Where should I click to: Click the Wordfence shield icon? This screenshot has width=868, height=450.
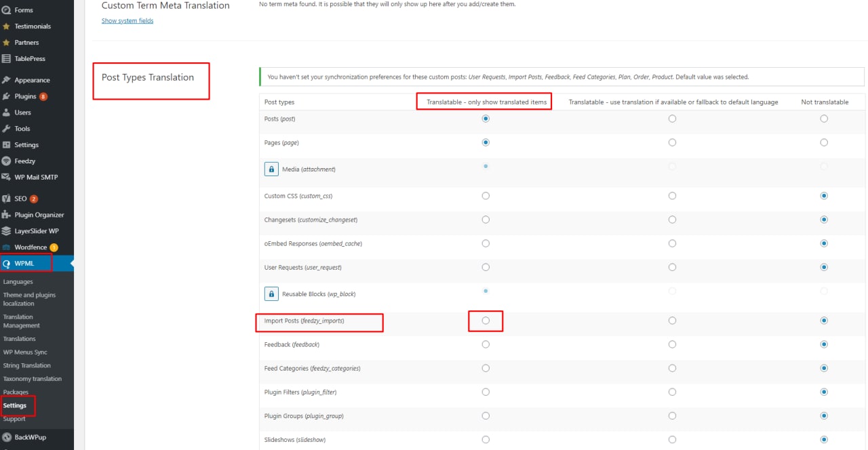[6, 247]
